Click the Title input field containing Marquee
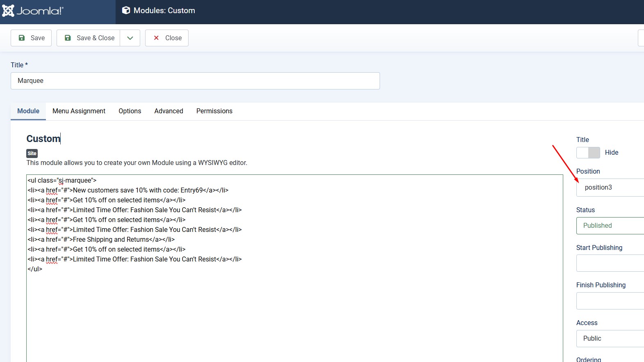Viewport: 644px width, 362px height. click(195, 81)
